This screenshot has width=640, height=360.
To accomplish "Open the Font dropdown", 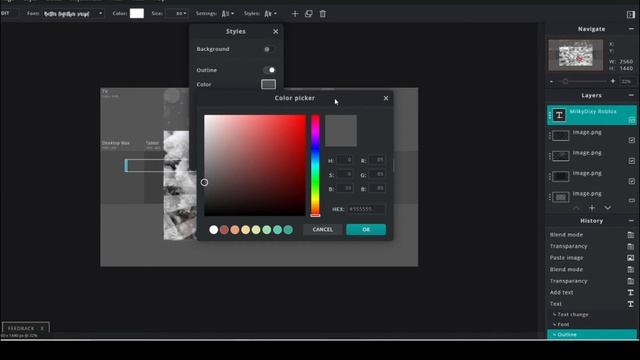I will [73, 13].
